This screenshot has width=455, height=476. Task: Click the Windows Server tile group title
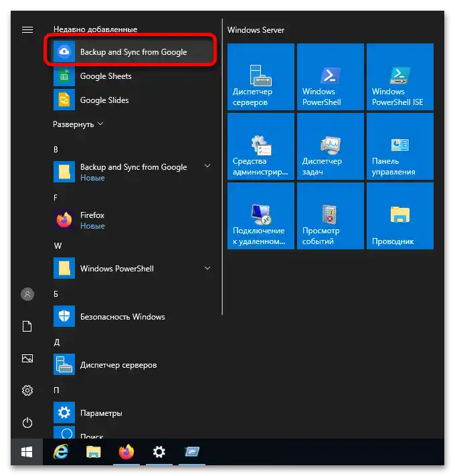256,29
